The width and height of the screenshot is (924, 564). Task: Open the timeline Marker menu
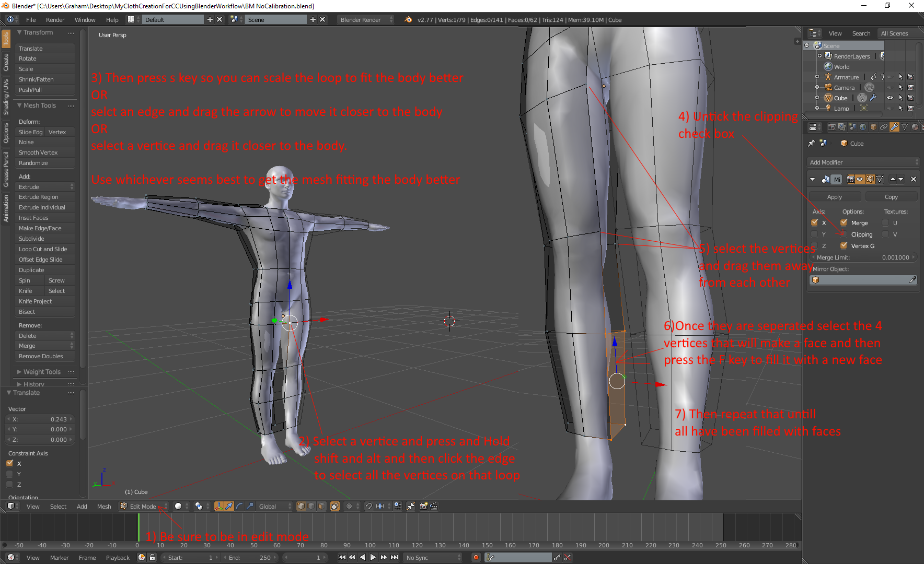pyautogui.click(x=59, y=557)
